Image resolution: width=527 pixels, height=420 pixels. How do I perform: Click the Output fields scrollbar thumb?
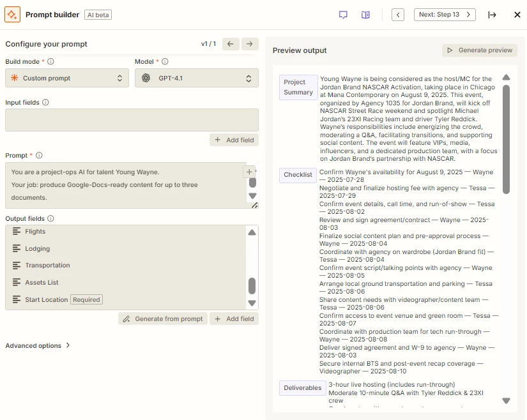[252, 286]
